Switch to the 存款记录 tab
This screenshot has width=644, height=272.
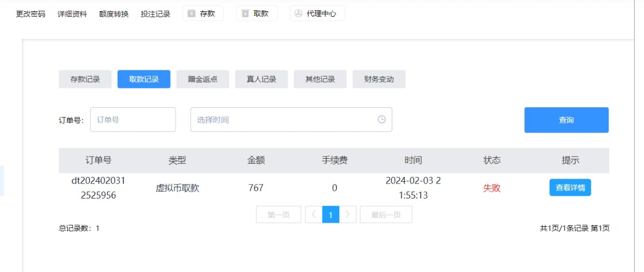85,79
